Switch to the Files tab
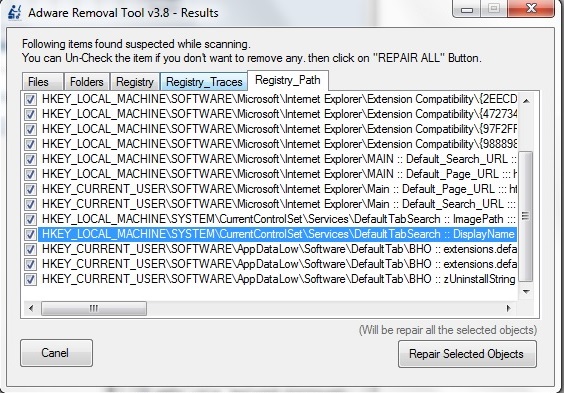Image resolution: width=564 pixels, height=393 pixels. click(x=43, y=82)
